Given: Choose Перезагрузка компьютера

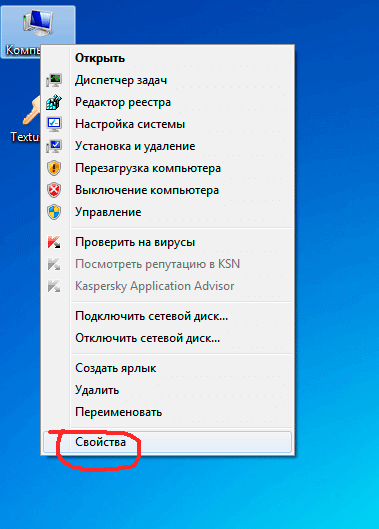Looking at the screenshot, I should tap(167, 168).
